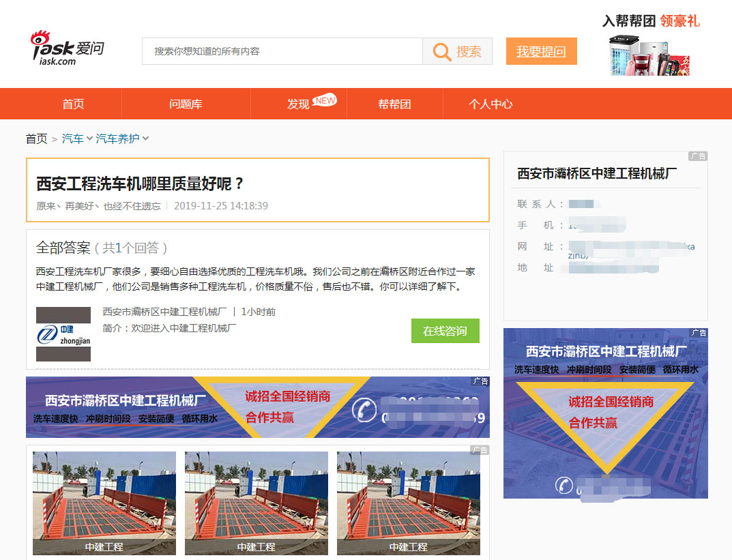Click the 首页 breadcrumb link
Image resolution: width=732 pixels, height=560 pixels.
(x=36, y=138)
